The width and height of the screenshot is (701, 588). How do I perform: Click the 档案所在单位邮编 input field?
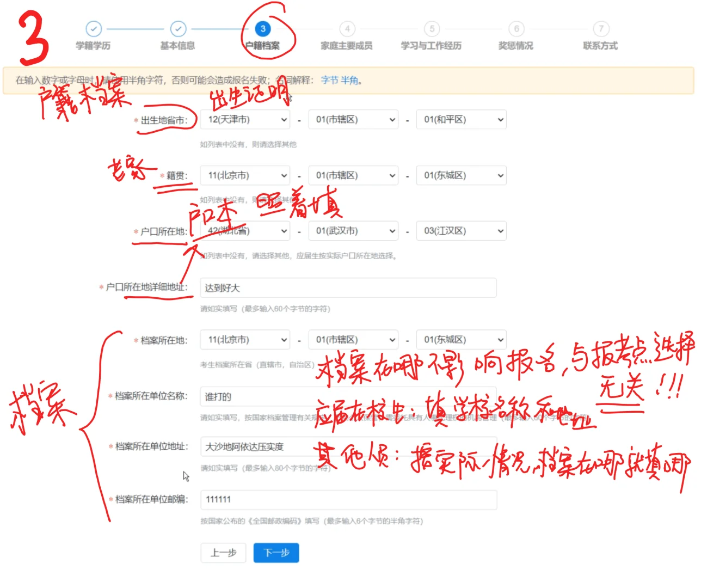pos(348,500)
